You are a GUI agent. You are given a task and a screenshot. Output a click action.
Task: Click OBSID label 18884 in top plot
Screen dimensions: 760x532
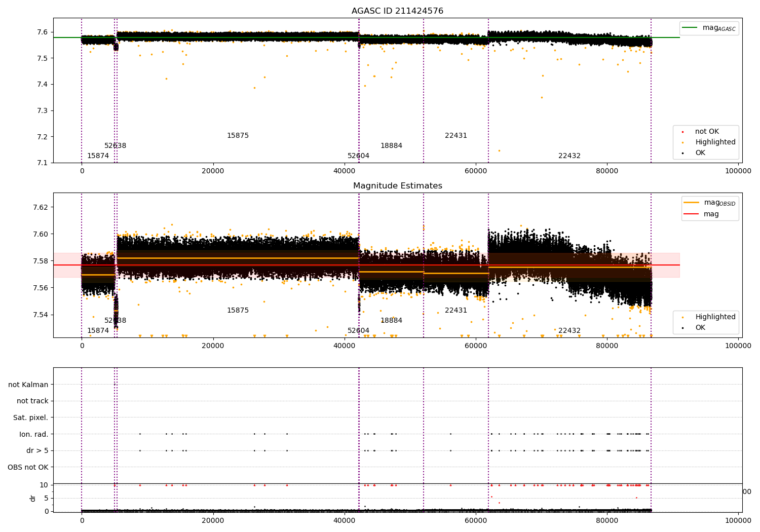point(391,146)
